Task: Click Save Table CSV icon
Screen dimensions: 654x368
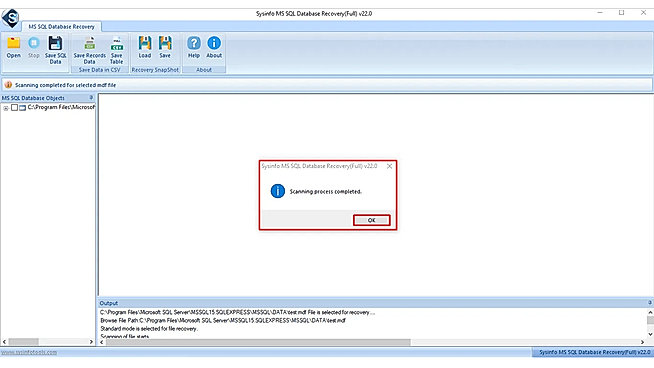Action: 116,43
